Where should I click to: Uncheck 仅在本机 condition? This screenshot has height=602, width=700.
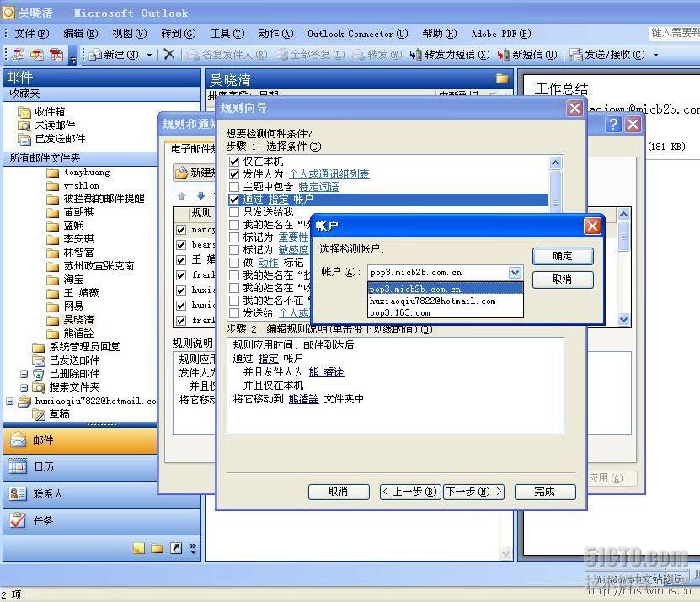point(234,161)
